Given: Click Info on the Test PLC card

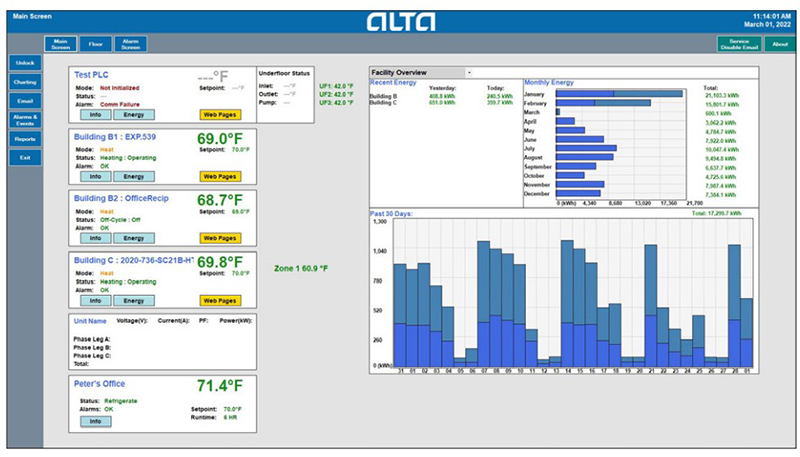Looking at the screenshot, I should point(95,115).
